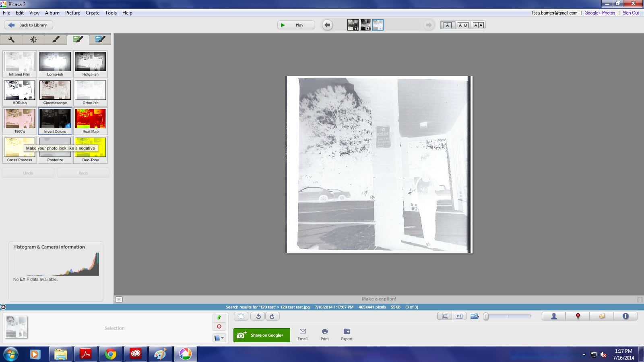Display photo at actual 1:1 size
This screenshot has height=362, width=644.
click(459, 316)
